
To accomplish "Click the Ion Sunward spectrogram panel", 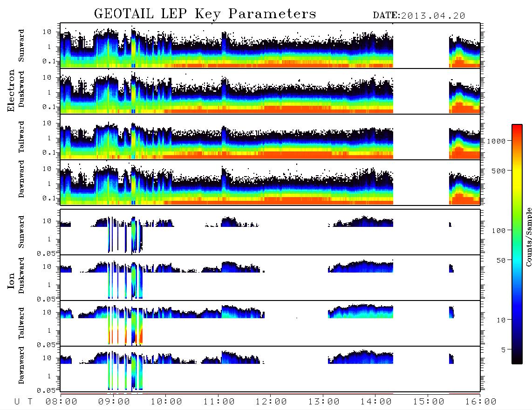I will click(x=270, y=232).
